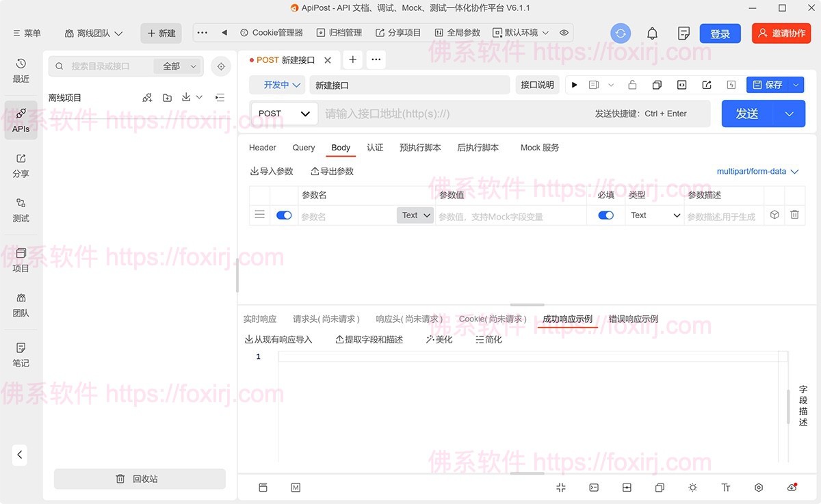Open the POST request method dropdown

pos(284,114)
